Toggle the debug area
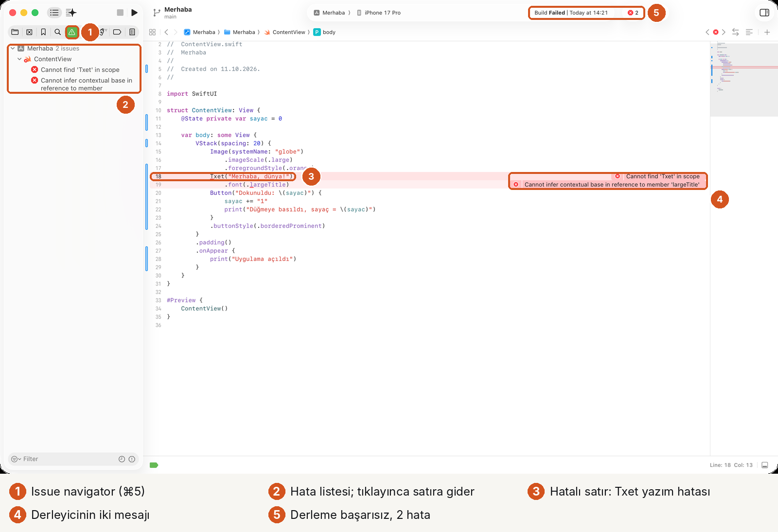778x532 pixels. tap(765, 465)
